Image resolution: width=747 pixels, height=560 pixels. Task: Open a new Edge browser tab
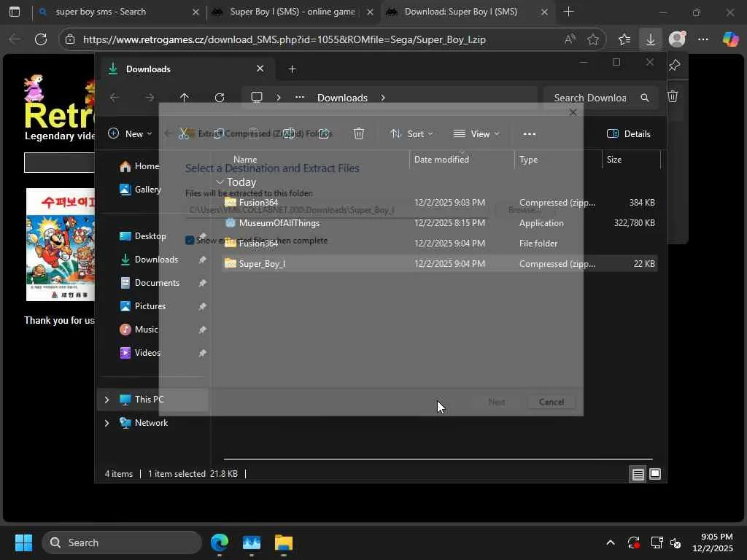pos(568,12)
